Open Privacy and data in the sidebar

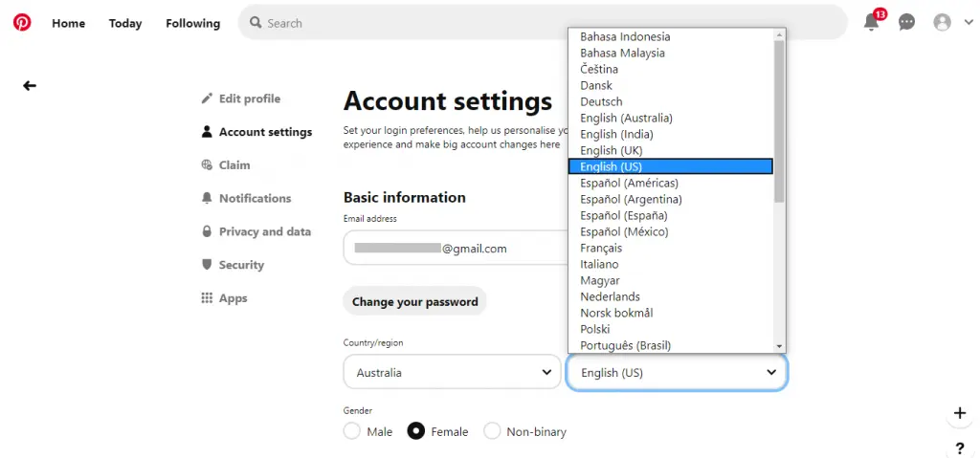[265, 231]
